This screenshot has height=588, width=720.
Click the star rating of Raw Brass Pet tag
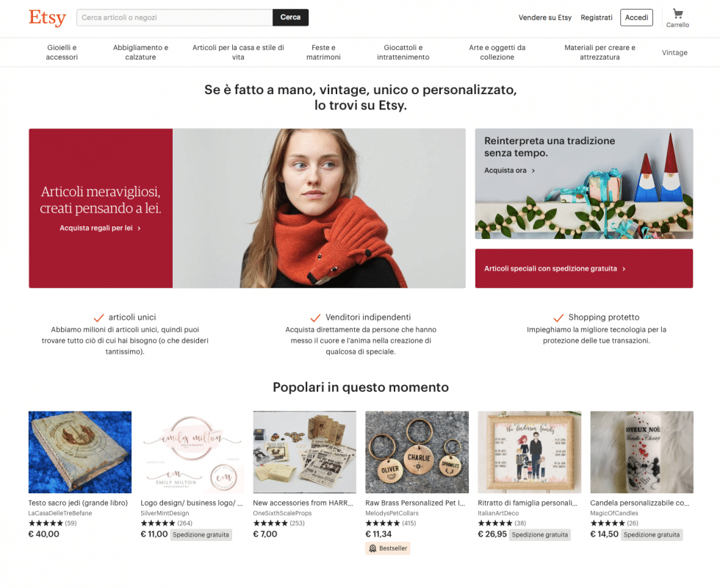coord(383,523)
